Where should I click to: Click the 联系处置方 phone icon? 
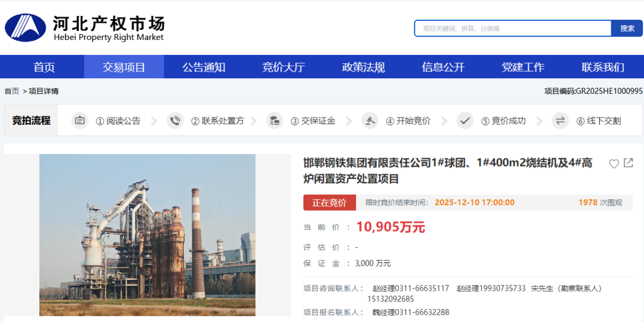click(175, 121)
